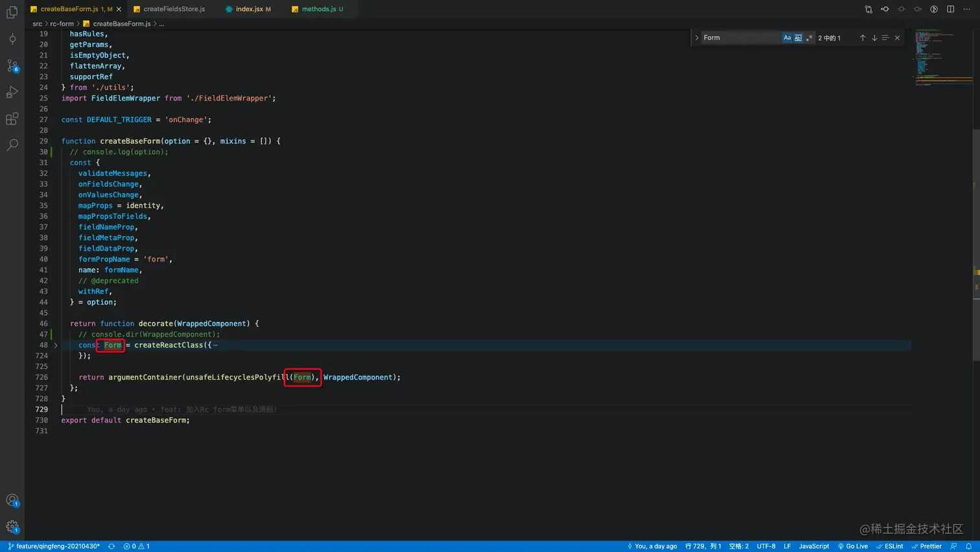Go to next match in find widget
Image resolution: width=980 pixels, height=552 pixels.
click(874, 38)
